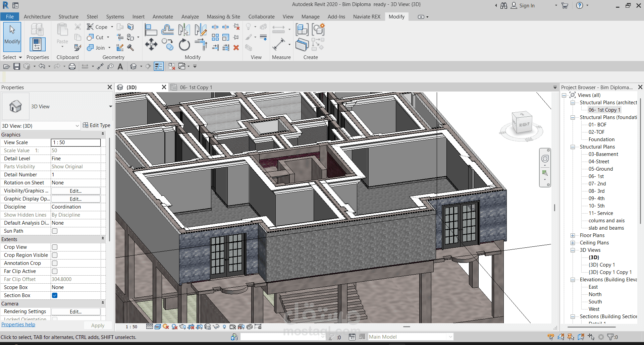Uncheck the Section Box checkbox

[55, 295]
